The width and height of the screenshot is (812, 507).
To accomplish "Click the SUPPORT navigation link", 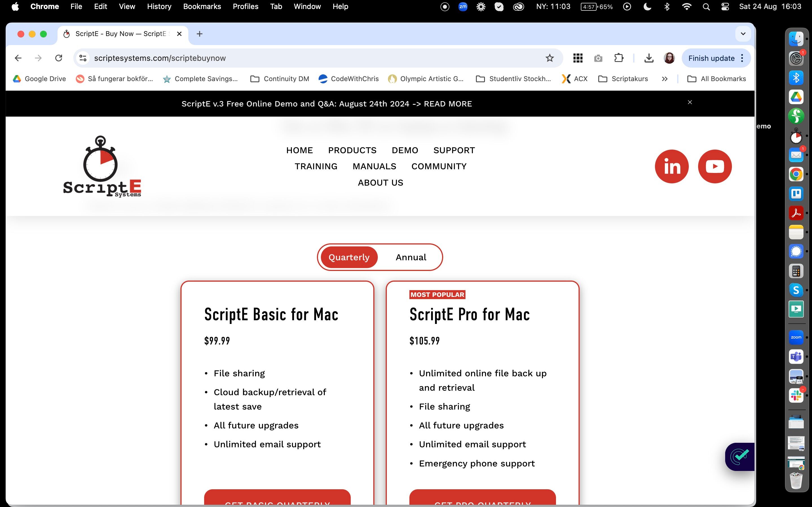I will (x=454, y=150).
